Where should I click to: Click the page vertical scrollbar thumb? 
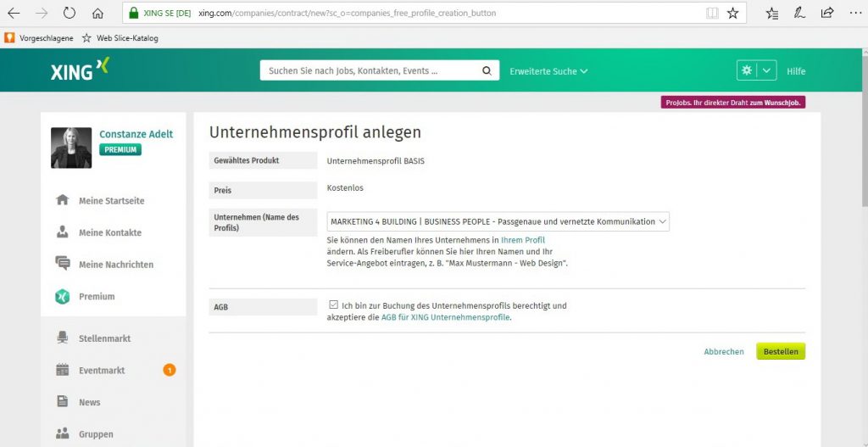(864, 130)
